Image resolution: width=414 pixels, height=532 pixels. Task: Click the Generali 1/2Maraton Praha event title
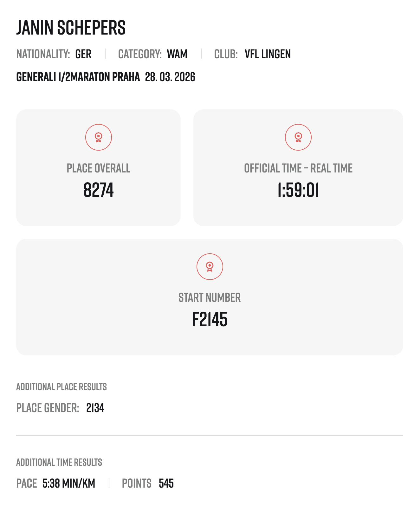click(78, 77)
